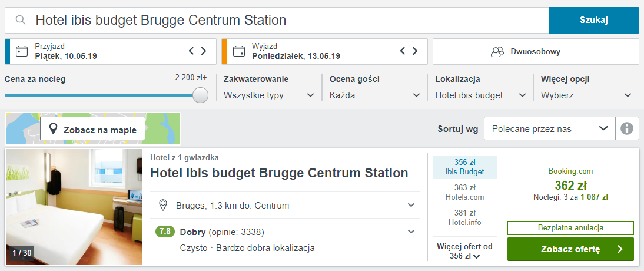Select the 356 zł ibis Budget offer

(x=465, y=167)
